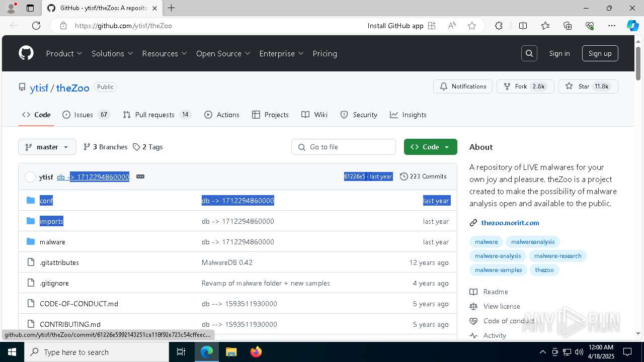
Task: Open the Favorites list icon
Action: tap(545, 26)
